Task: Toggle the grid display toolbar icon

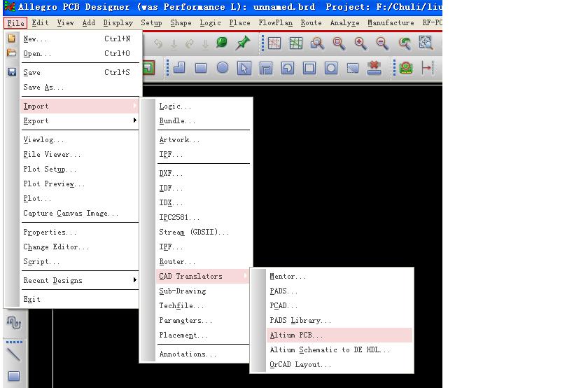Action: tap(296, 43)
